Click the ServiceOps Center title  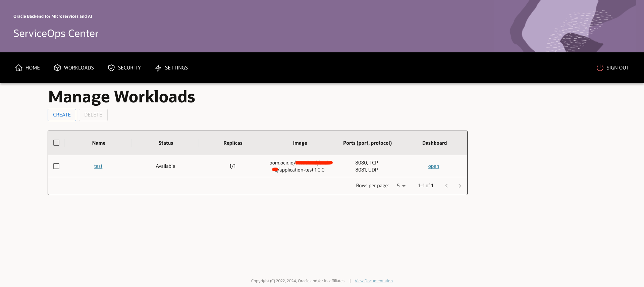pyautogui.click(x=56, y=34)
